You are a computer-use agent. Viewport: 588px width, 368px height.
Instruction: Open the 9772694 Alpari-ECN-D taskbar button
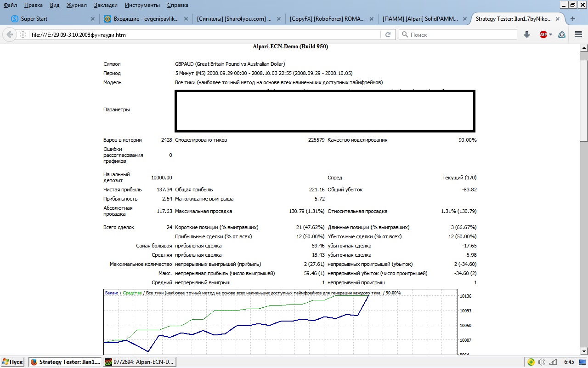(140, 362)
